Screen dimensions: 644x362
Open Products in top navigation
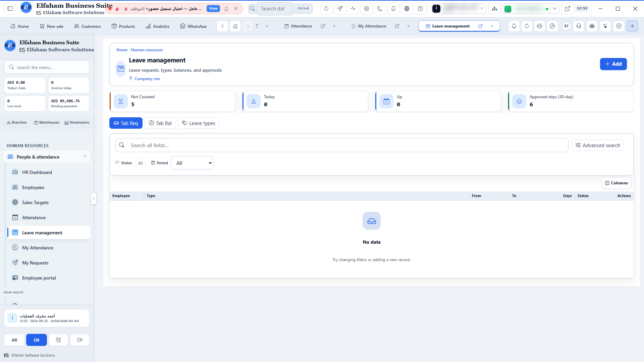[x=123, y=26]
